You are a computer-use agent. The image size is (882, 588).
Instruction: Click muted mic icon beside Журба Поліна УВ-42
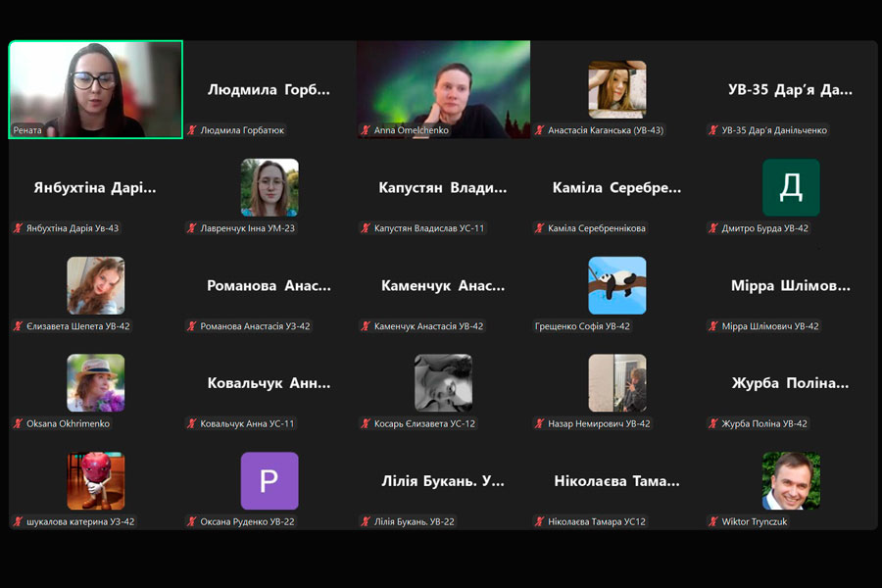[x=713, y=424]
